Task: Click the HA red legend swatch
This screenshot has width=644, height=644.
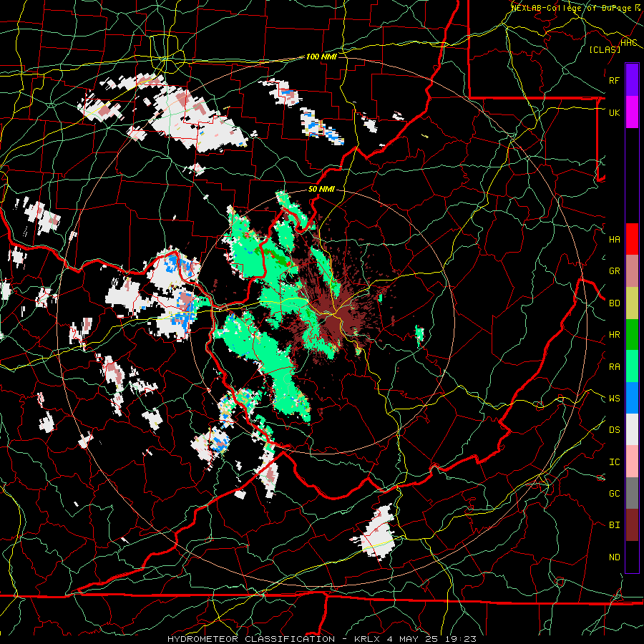Action: tap(632, 239)
